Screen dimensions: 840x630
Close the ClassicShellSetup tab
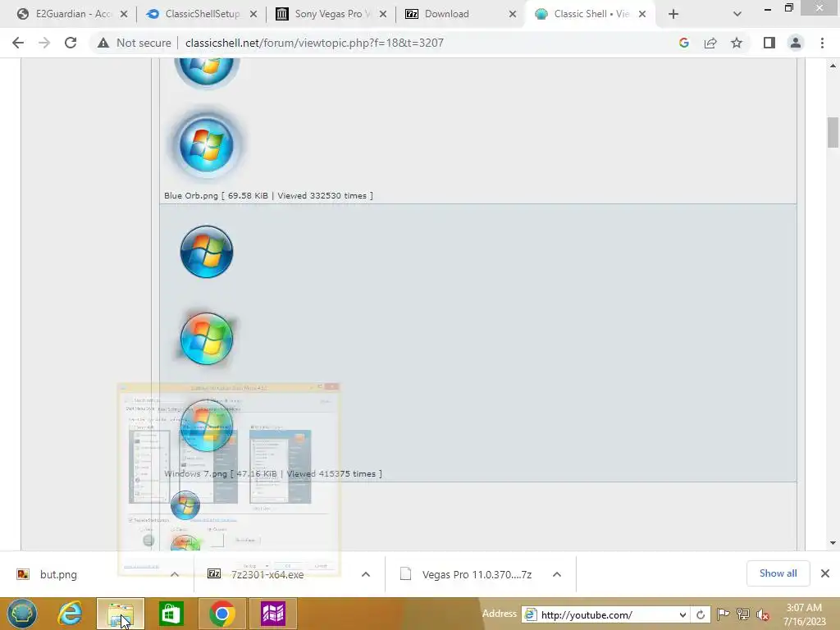(253, 14)
